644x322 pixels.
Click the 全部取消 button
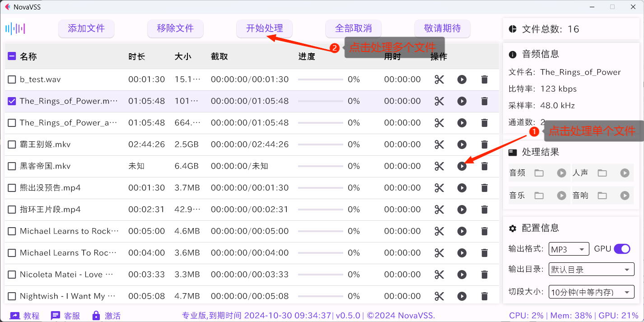click(353, 28)
